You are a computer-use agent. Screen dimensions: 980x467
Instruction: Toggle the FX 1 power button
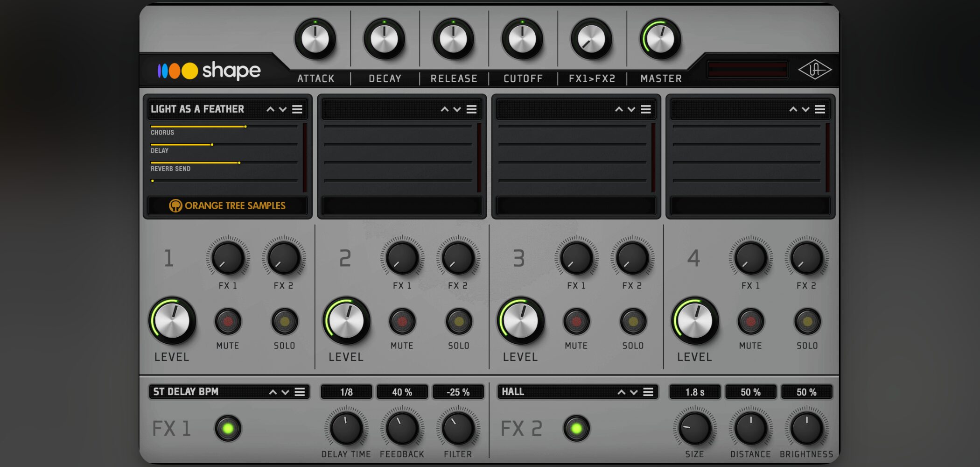(228, 428)
